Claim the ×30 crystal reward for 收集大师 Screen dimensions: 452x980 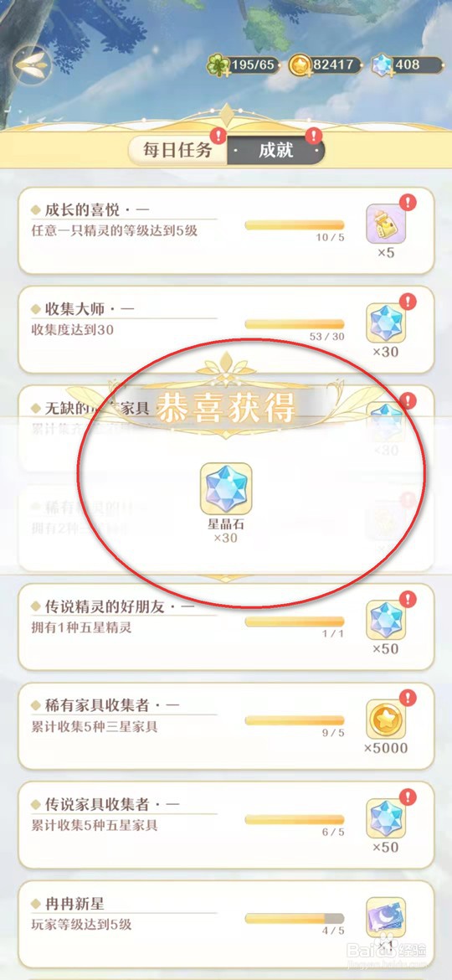click(386, 322)
